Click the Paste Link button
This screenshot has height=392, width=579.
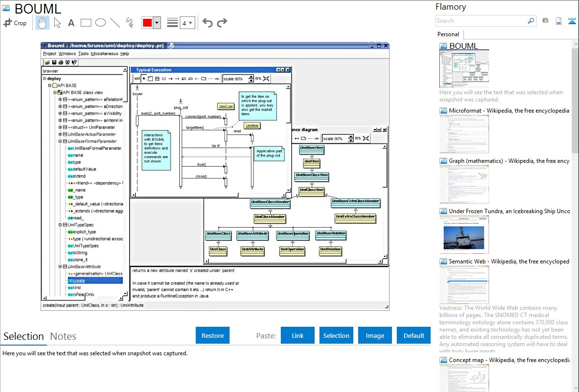298,335
